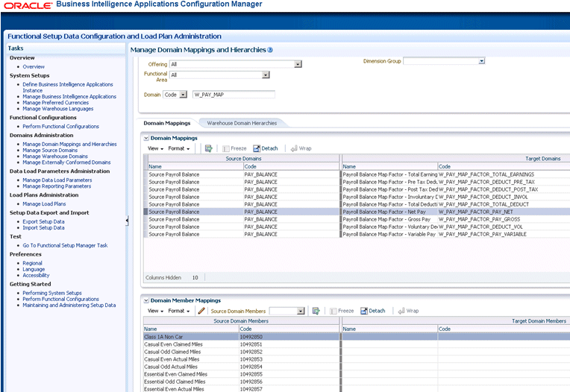Click Detach in Domain Mappings toolbar

click(265, 148)
